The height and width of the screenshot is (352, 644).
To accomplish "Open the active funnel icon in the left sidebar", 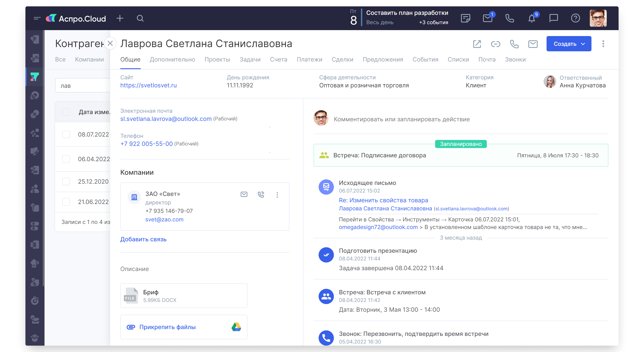I will (35, 77).
